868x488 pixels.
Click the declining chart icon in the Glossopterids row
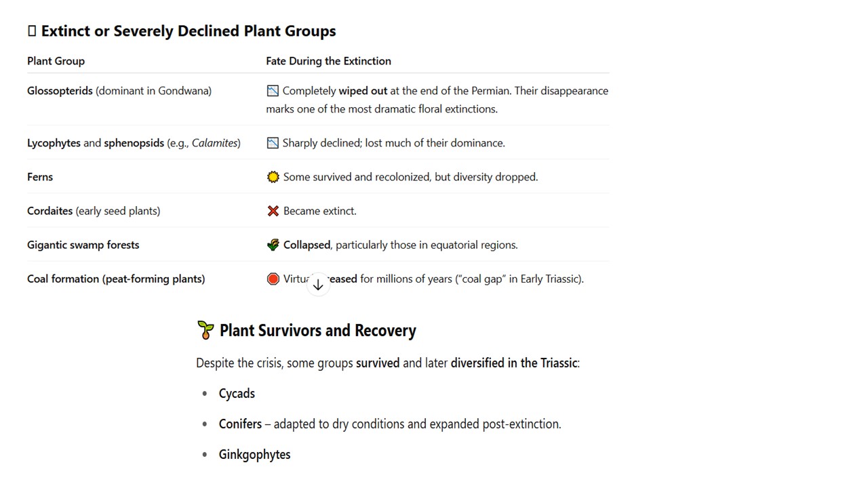coord(273,91)
